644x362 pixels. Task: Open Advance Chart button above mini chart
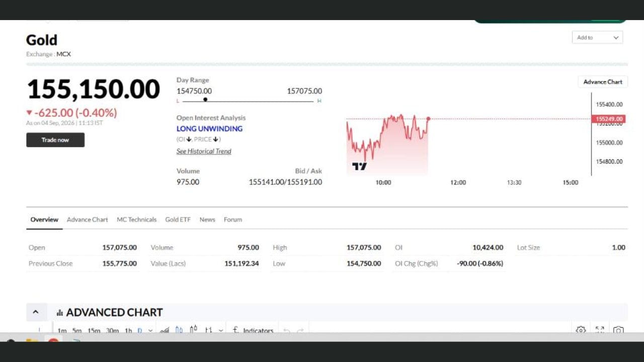pos(603,82)
